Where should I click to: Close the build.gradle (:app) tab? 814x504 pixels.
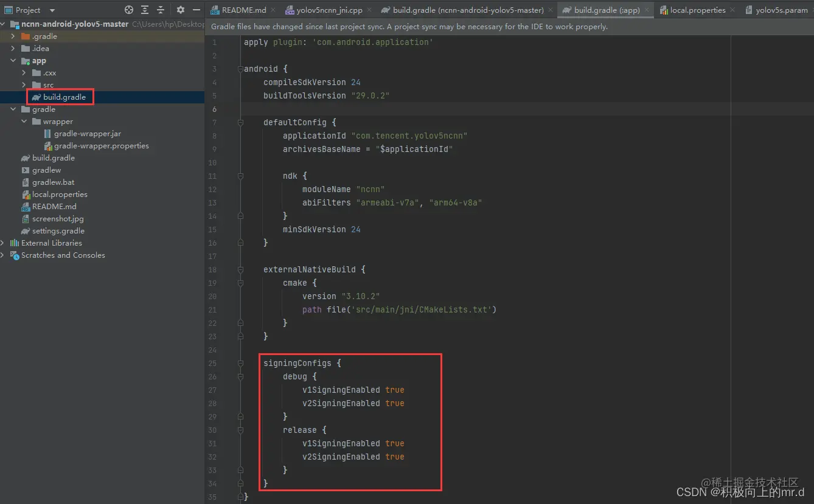click(x=646, y=10)
